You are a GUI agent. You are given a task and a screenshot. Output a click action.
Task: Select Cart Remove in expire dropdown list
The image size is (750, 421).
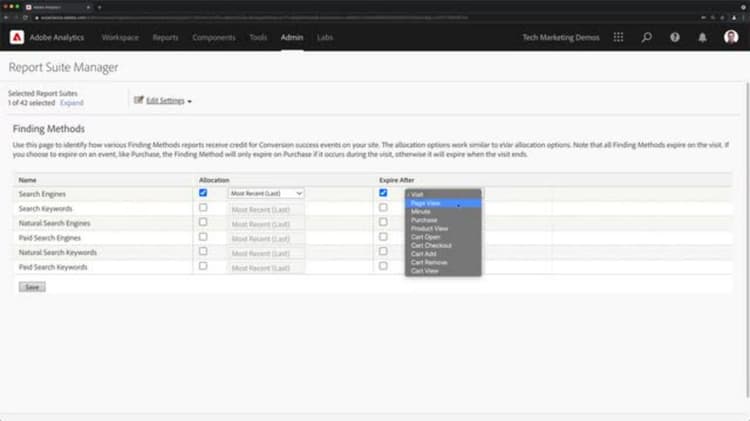tap(443, 262)
